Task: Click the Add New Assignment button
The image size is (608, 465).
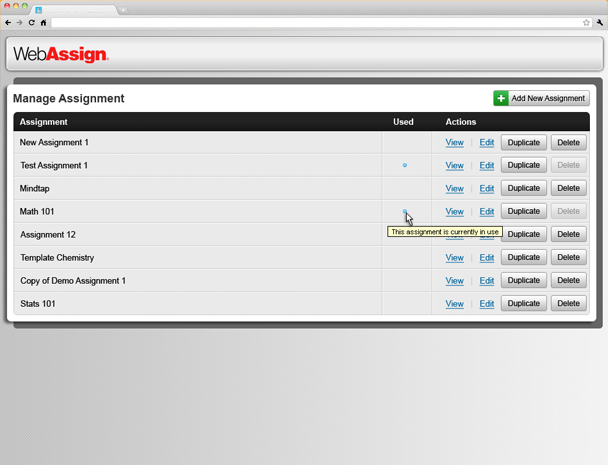Action: pos(541,98)
